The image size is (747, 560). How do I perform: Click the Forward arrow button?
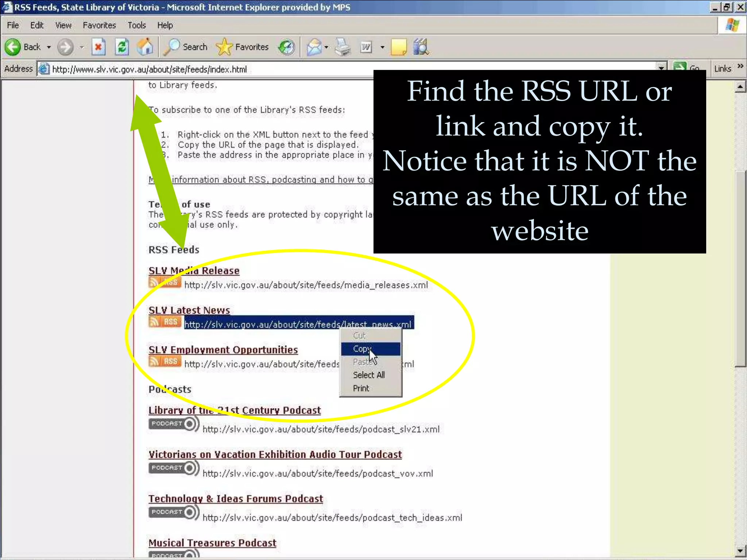[66, 47]
